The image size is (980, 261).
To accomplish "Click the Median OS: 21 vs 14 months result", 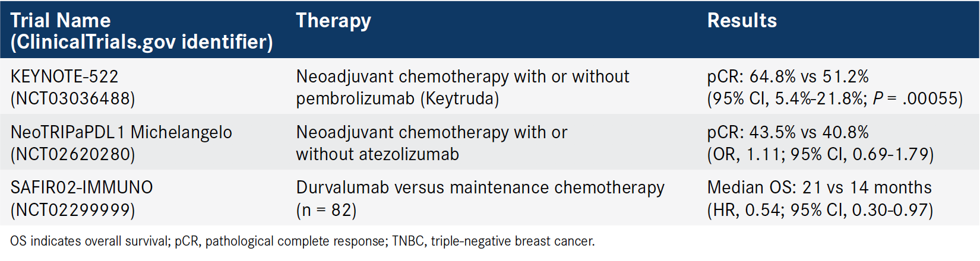I will click(819, 187).
